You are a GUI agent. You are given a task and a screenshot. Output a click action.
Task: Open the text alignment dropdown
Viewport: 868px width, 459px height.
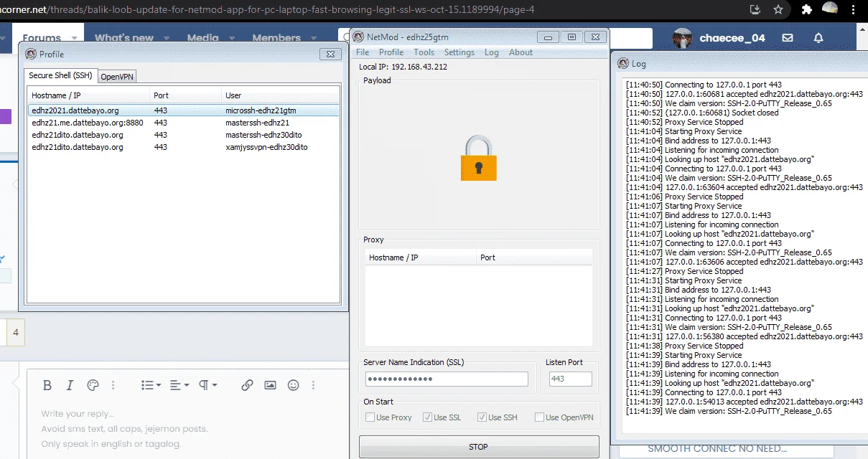pos(179,385)
